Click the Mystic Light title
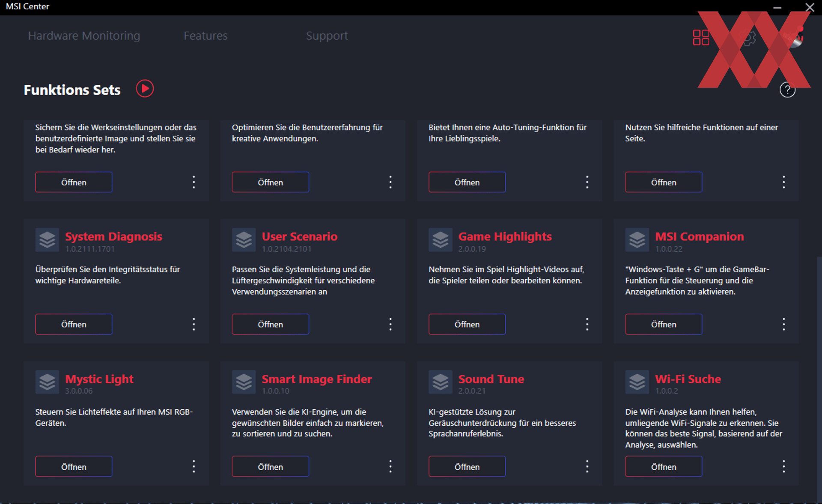 pyautogui.click(x=99, y=379)
